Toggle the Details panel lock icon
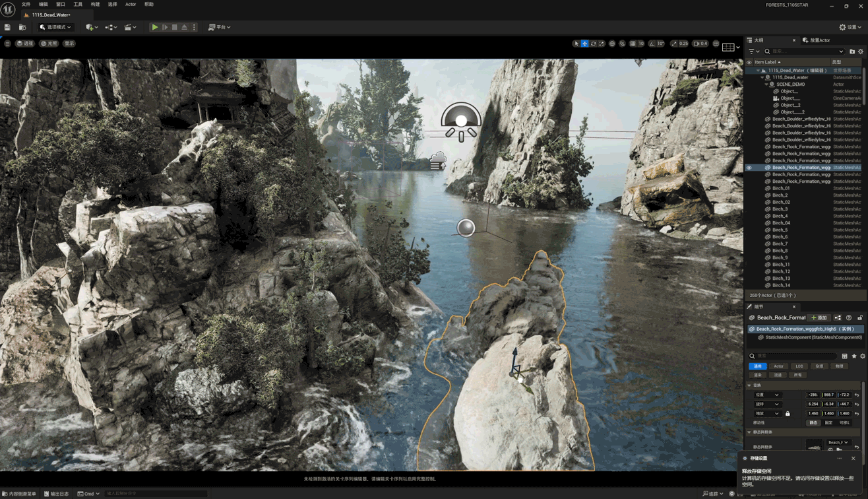Screen dimensions: 868x499 [860, 317]
